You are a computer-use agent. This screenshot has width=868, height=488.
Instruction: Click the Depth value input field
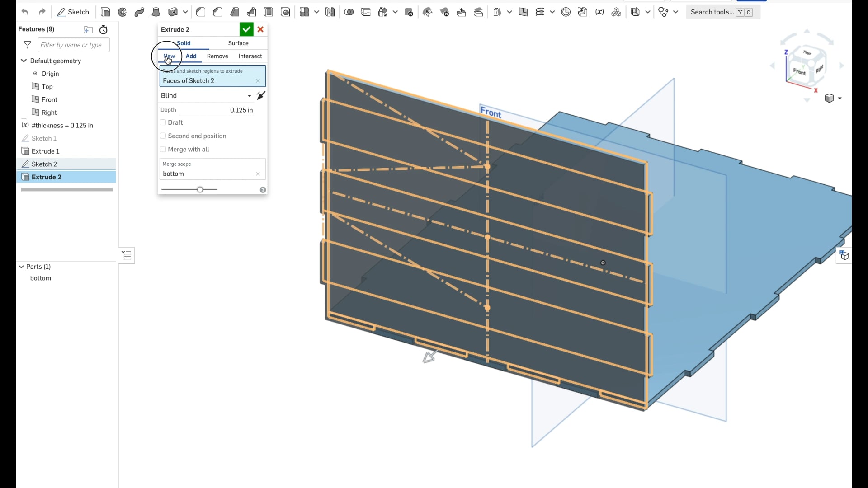pyautogui.click(x=241, y=110)
